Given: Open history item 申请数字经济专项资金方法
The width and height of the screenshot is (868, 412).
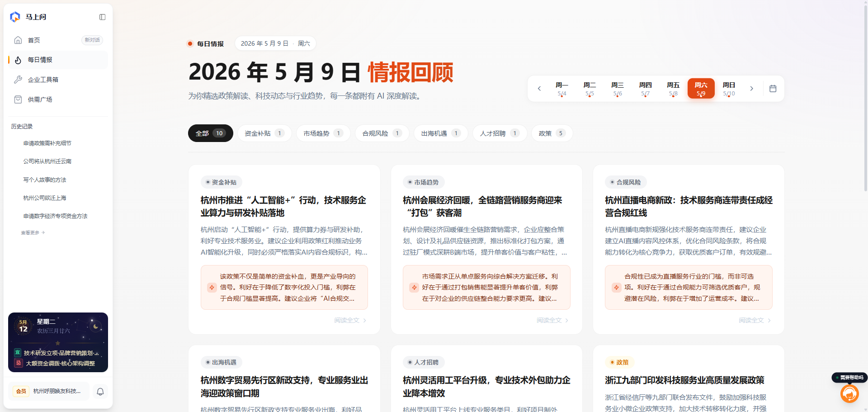Looking at the screenshot, I should coord(55,216).
